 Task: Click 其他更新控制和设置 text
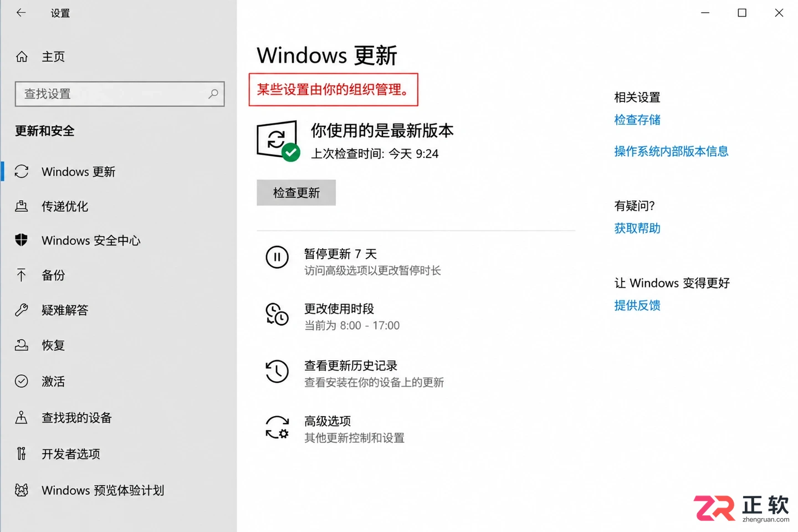354,438
